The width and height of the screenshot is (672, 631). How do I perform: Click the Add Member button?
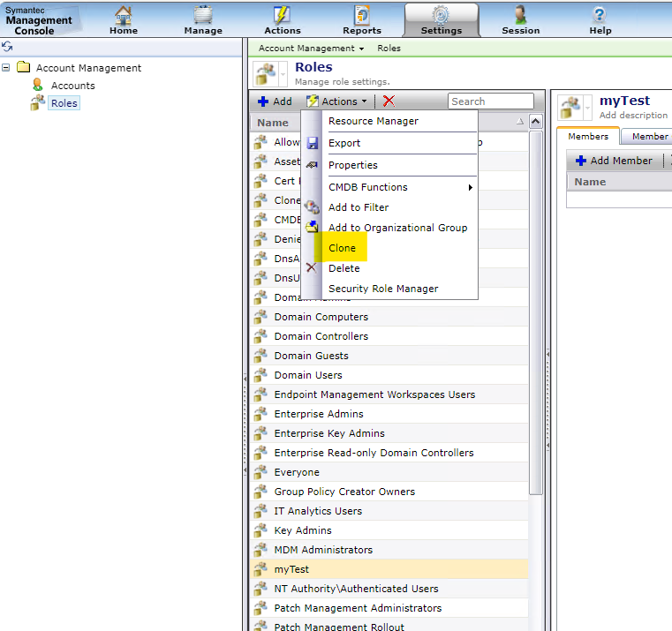coord(614,161)
